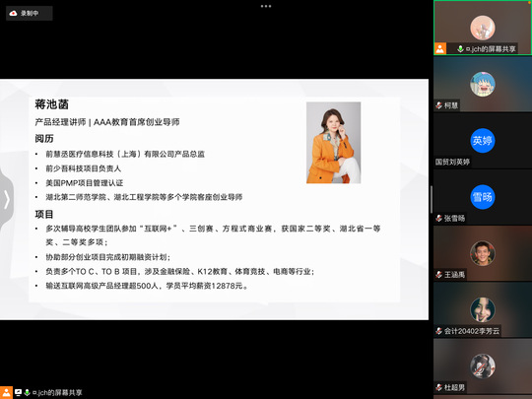The image size is (532, 399).
Task: Click the screen share icon in the bottom bar
Action: (18, 392)
